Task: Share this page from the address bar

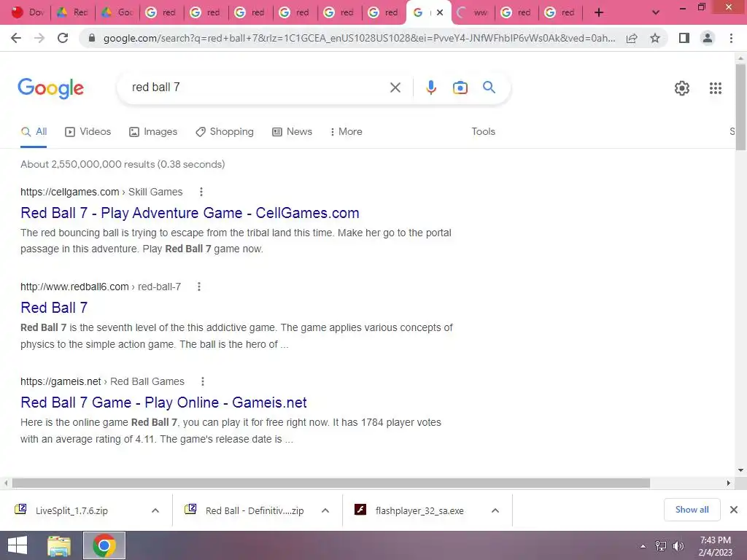Action: [632, 38]
